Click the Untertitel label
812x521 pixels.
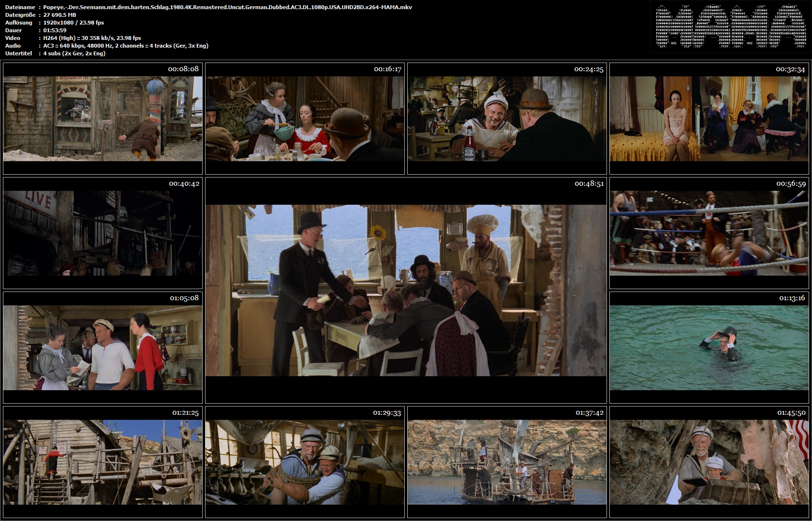tap(19, 53)
